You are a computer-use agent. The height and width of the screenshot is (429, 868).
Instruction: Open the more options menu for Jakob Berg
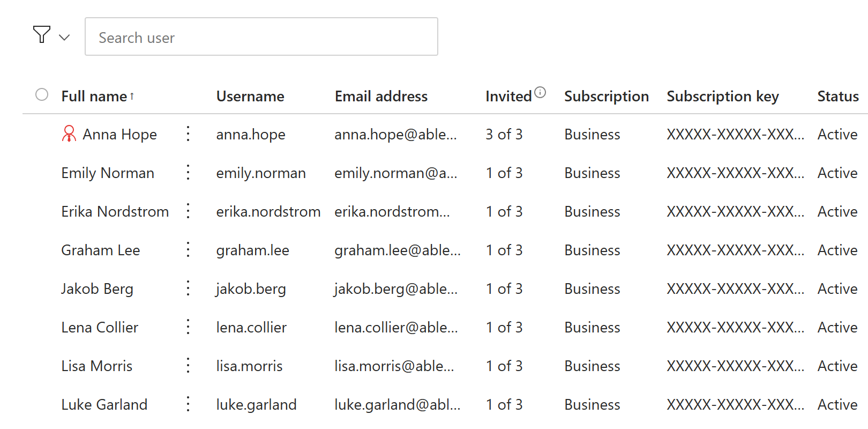click(x=188, y=288)
